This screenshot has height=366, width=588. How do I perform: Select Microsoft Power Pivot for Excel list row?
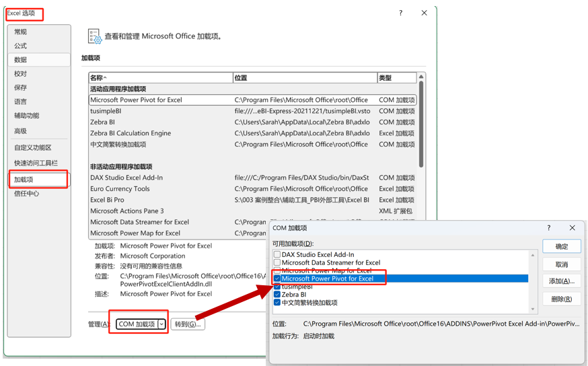252,100
